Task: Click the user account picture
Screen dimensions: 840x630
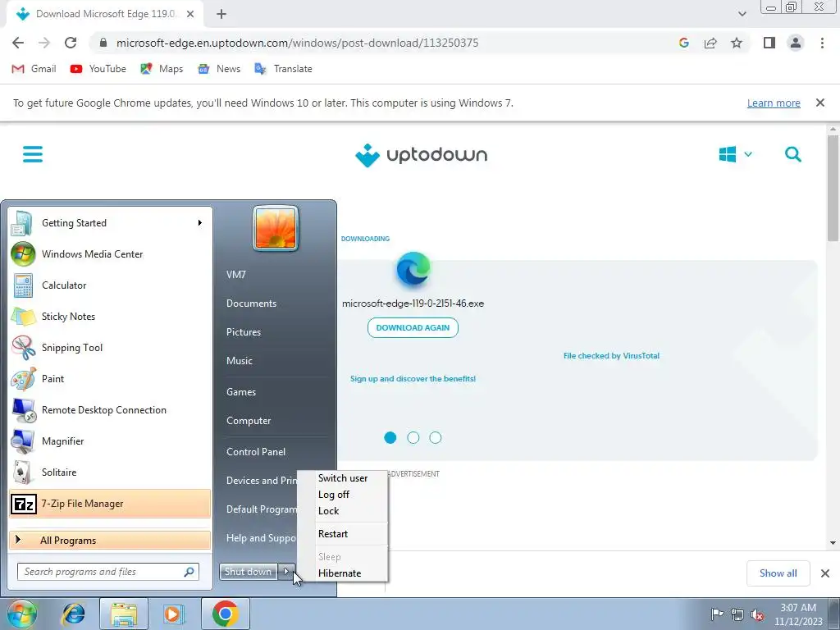Action: click(276, 228)
